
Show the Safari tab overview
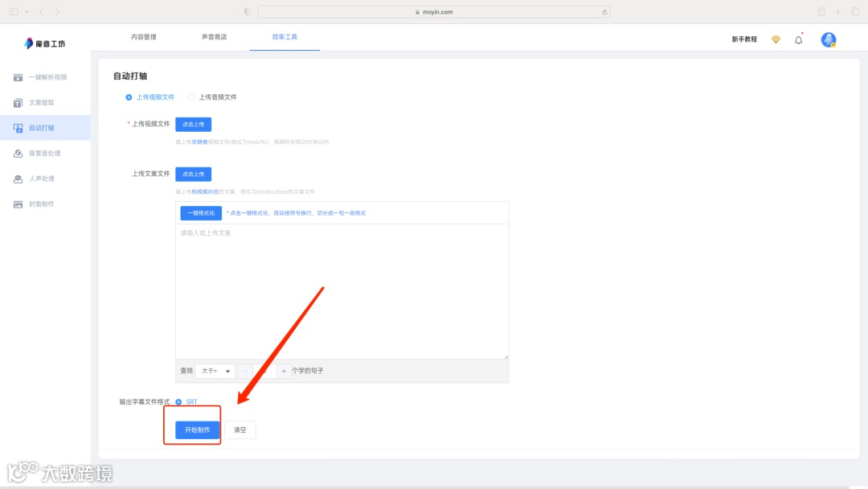click(855, 11)
